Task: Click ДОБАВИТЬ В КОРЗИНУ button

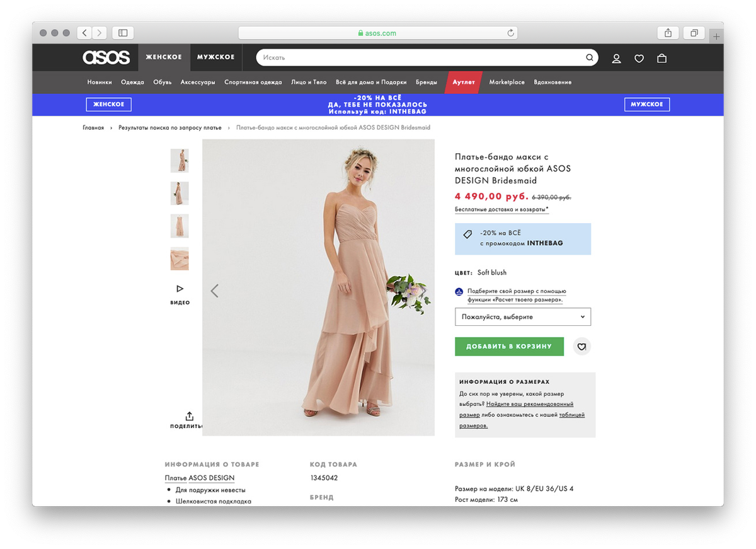Action: click(509, 347)
